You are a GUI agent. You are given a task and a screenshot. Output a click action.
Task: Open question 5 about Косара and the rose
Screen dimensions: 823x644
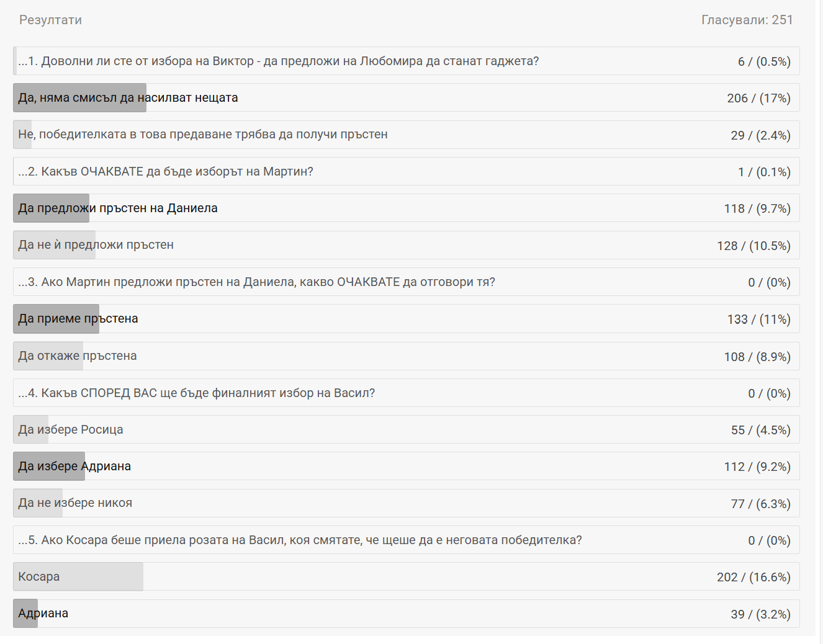coord(300,540)
